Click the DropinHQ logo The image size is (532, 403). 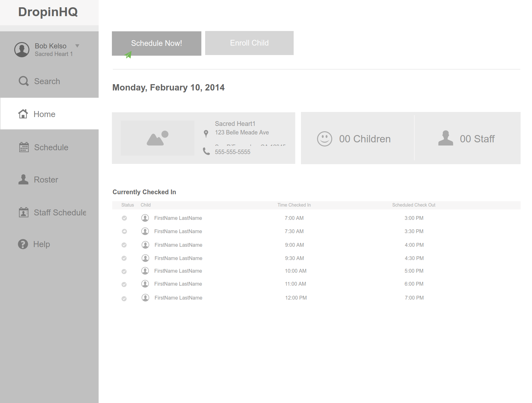[x=48, y=12]
